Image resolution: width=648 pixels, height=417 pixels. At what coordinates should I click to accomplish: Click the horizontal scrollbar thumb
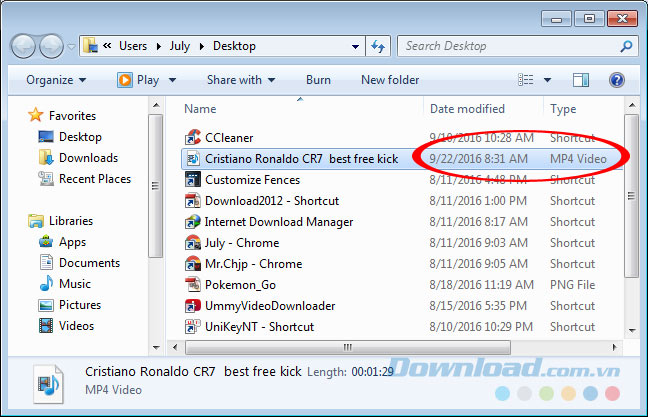click(348, 347)
